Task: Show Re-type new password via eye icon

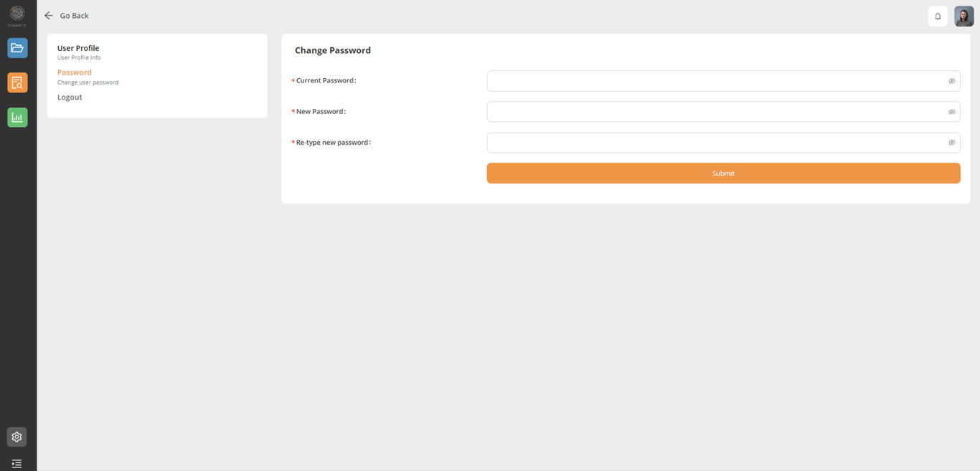Action: tap(952, 143)
